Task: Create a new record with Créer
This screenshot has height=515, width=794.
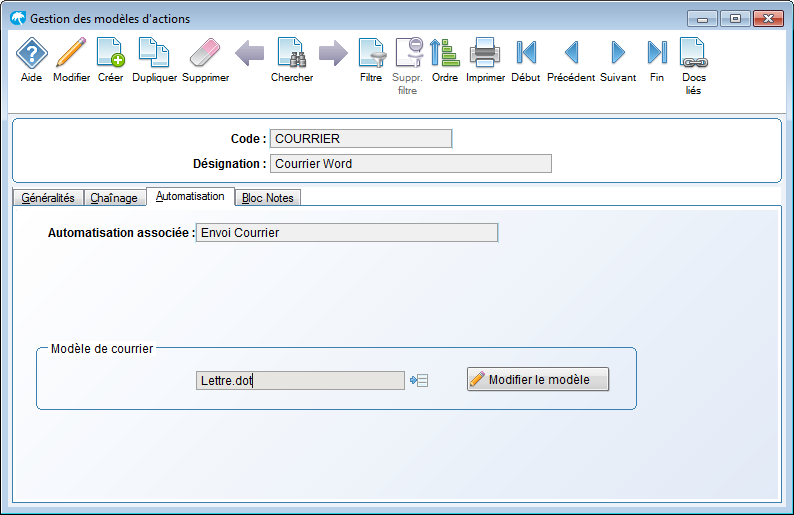Action: [110, 53]
